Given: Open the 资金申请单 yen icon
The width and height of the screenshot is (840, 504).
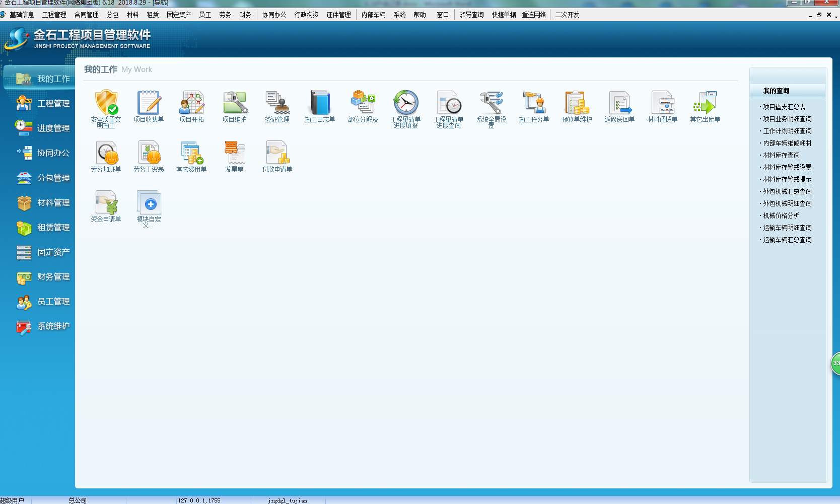Looking at the screenshot, I should coord(106,202).
